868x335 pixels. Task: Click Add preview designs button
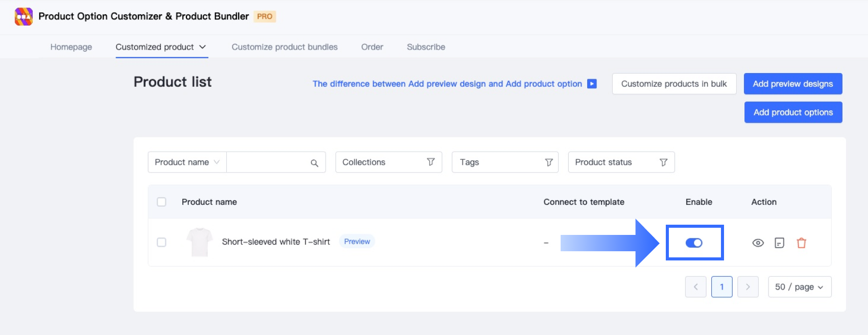[x=792, y=84]
